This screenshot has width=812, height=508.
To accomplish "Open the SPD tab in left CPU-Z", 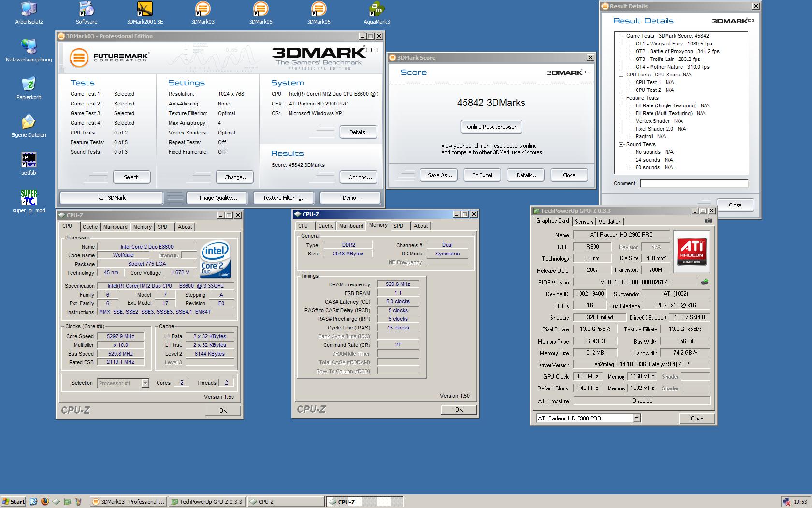I will tap(162, 227).
